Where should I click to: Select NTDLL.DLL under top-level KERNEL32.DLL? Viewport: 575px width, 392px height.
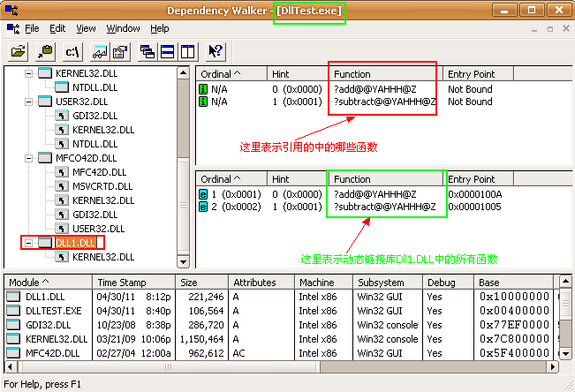(95, 87)
